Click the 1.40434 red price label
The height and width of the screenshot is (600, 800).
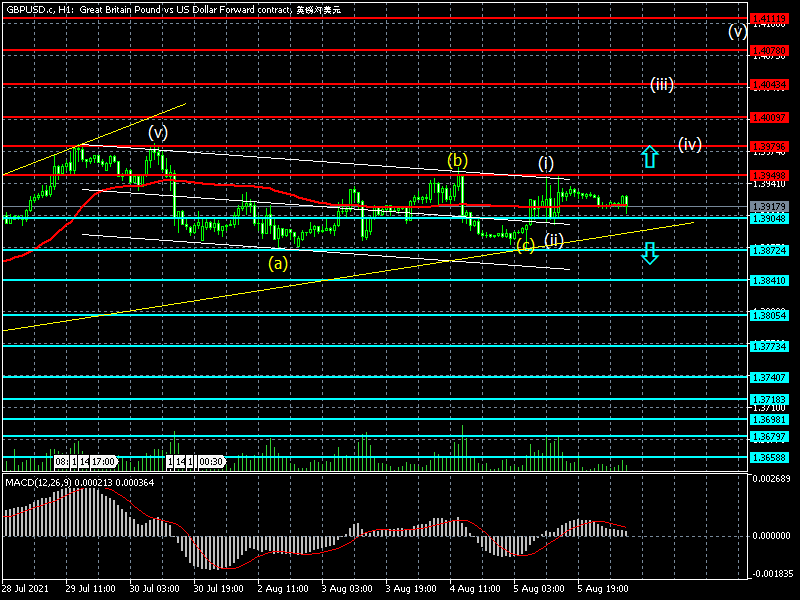769,85
